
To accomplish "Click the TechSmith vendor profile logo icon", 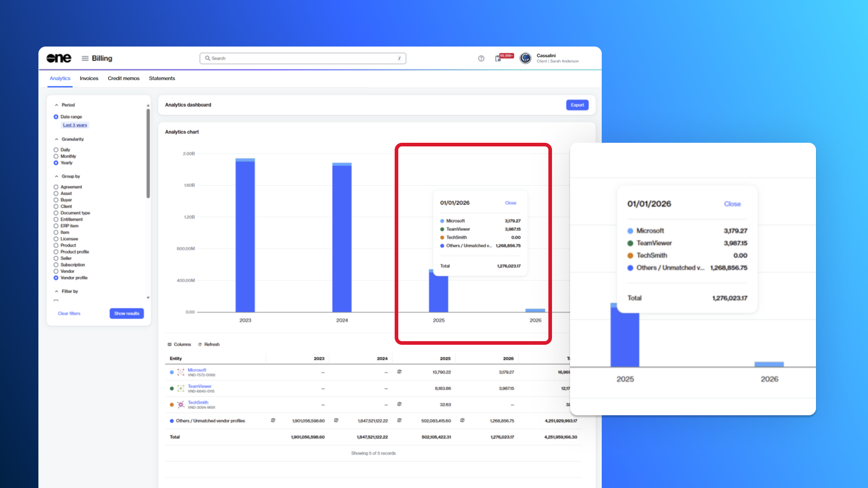I will click(181, 405).
